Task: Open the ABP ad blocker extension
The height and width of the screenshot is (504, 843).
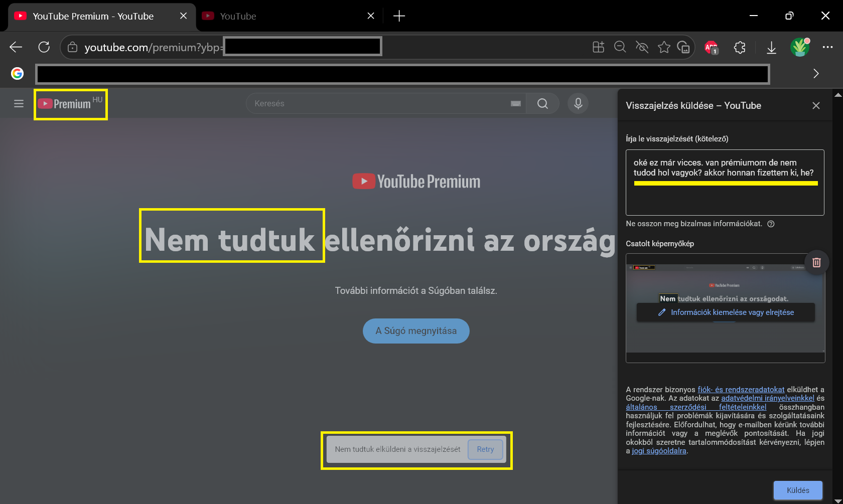Action: [x=712, y=48]
